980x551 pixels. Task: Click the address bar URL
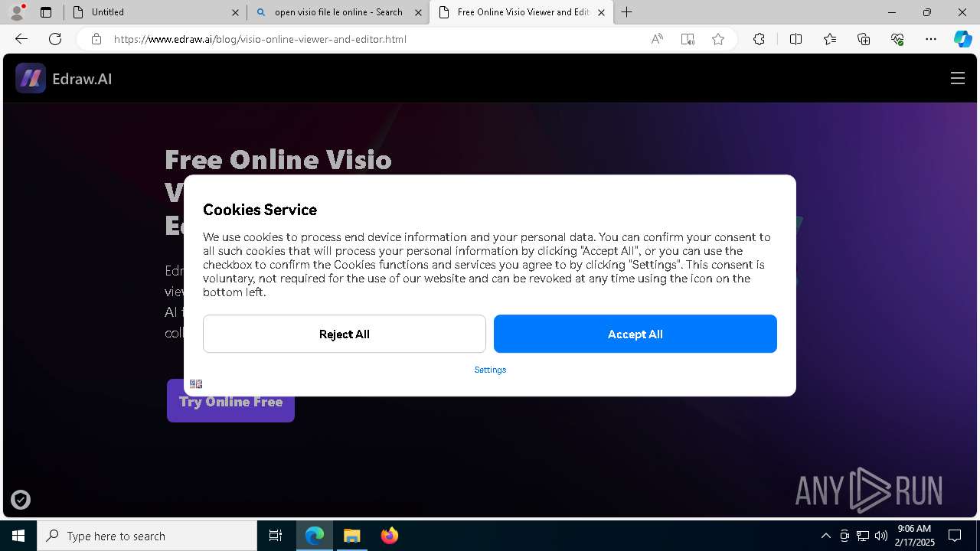pos(260,39)
